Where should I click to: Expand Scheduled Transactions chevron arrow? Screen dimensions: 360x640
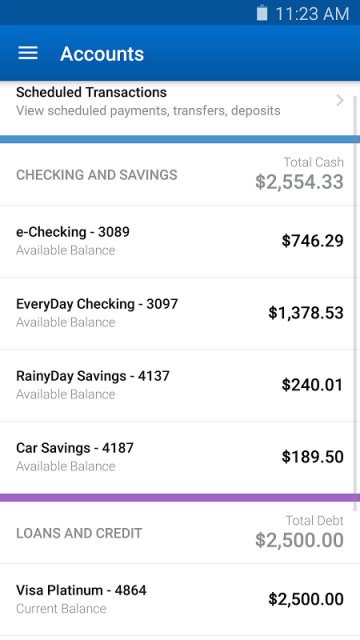click(x=340, y=100)
